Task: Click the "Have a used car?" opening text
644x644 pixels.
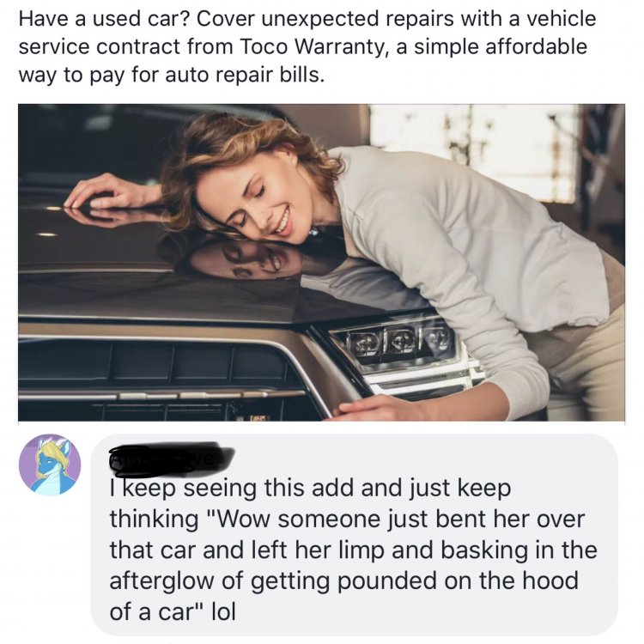Action: (104, 19)
